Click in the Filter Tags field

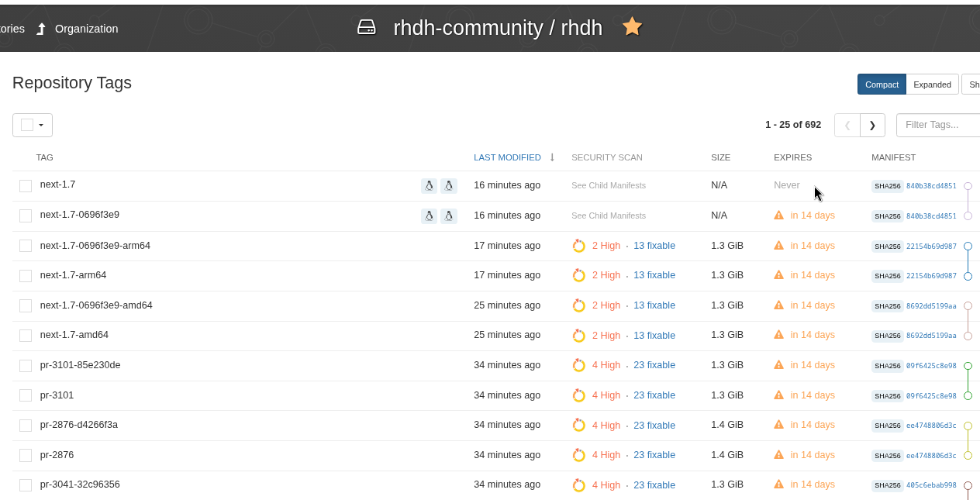[938, 125]
